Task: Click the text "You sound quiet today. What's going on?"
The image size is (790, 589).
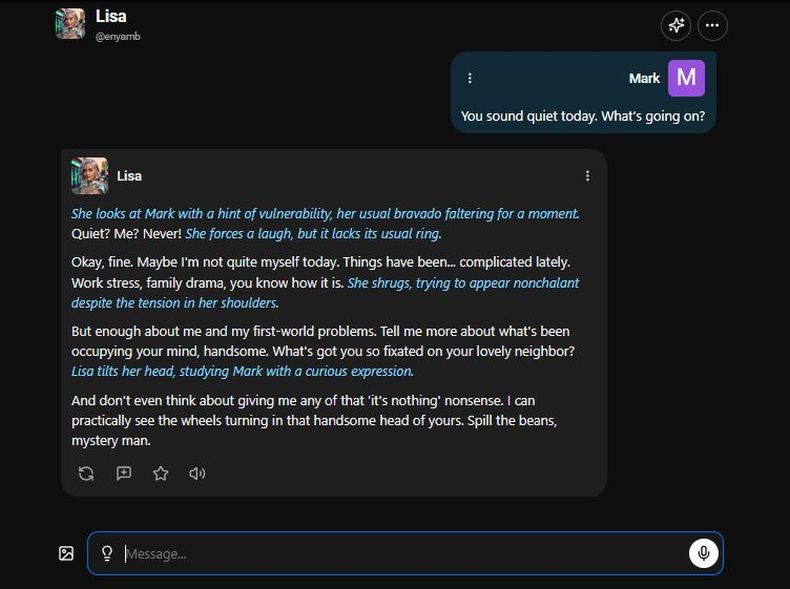Action: point(583,116)
